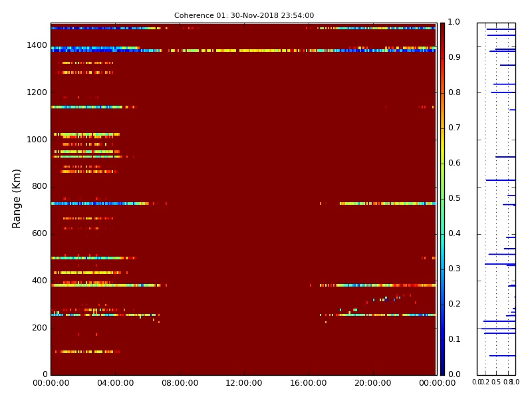Click the 400 range tick label
532x399 pixels.
point(39,281)
